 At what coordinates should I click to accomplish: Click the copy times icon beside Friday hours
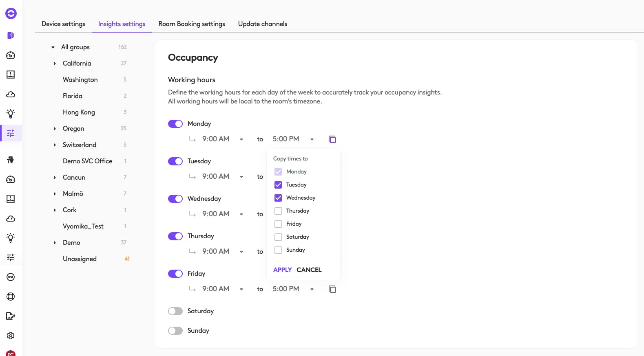(x=332, y=289)
